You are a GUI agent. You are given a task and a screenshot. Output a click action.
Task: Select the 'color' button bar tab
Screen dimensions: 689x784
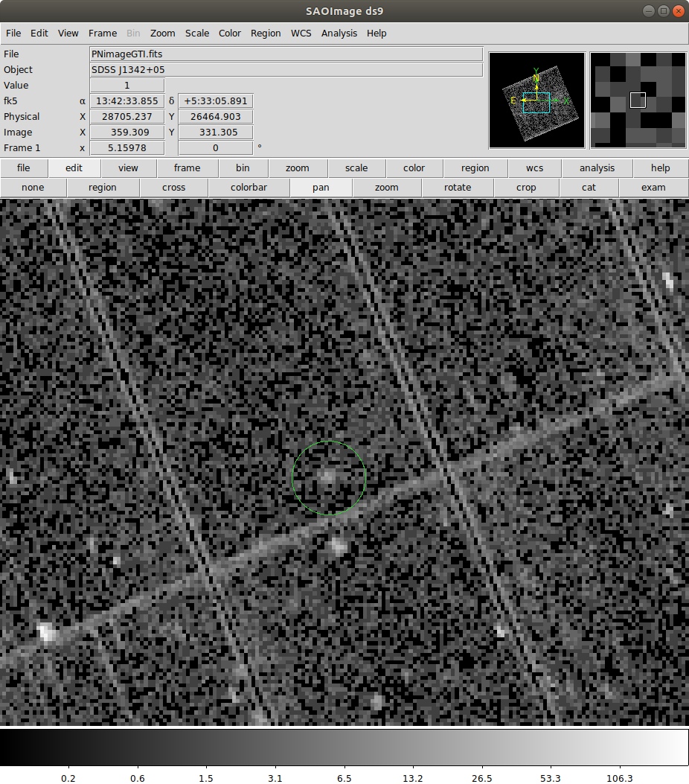(x=414, y=168)
